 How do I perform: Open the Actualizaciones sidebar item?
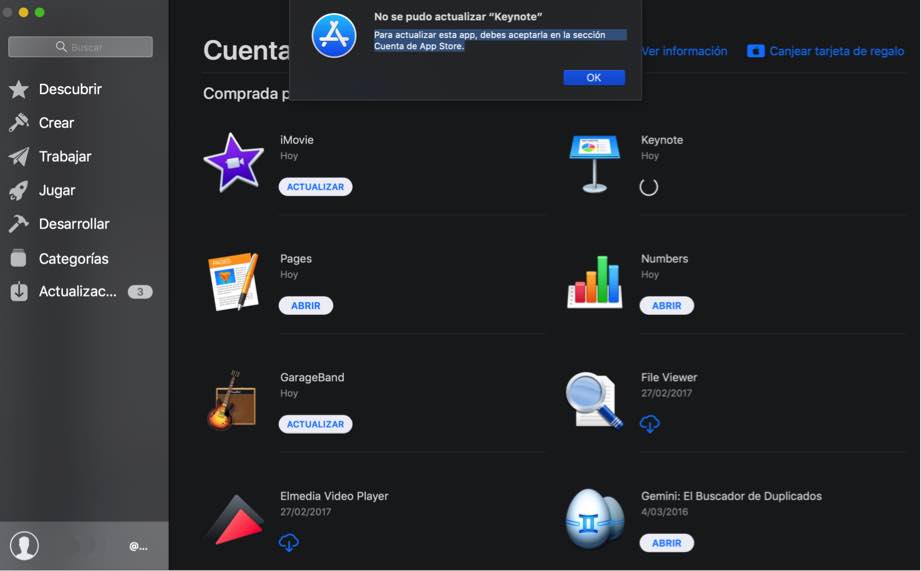[x=78, y=291]
